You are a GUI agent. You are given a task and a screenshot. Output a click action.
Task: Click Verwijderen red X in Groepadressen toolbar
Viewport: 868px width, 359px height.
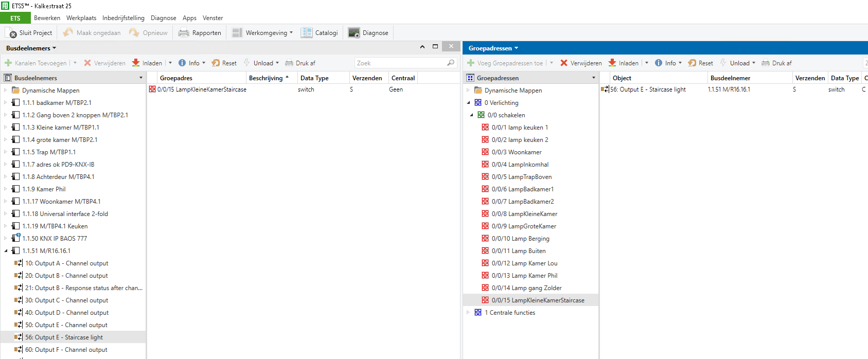pos(564,63)
